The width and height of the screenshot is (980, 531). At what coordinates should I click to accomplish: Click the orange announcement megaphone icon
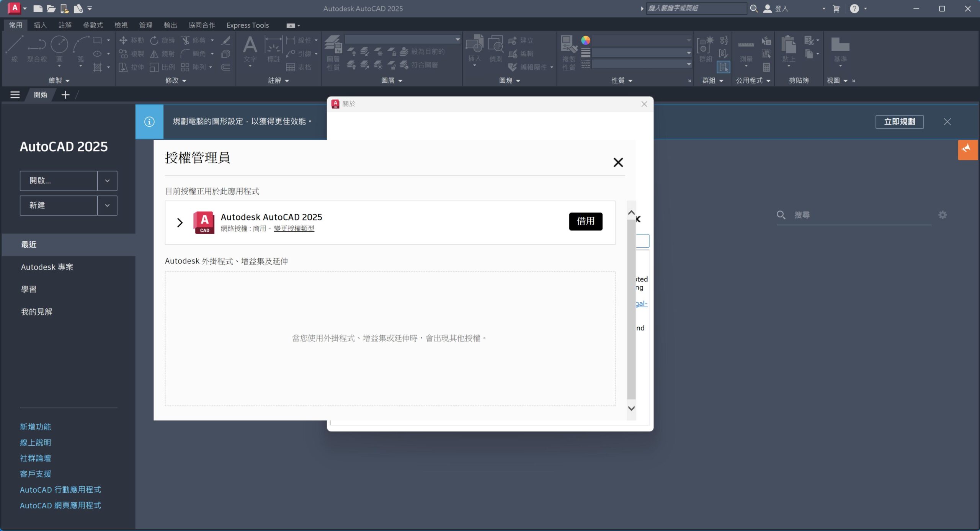(x=967, y=149)
